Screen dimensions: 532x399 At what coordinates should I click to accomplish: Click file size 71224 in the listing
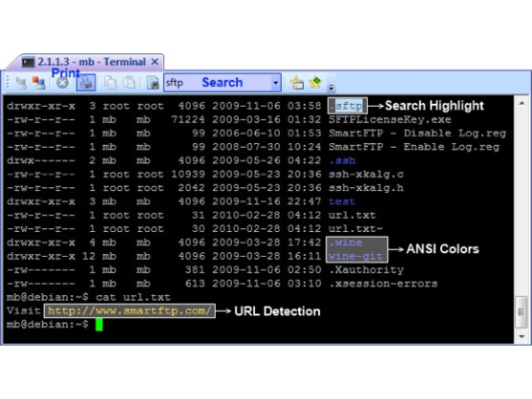pyautogui.click(x=188, y=119)
